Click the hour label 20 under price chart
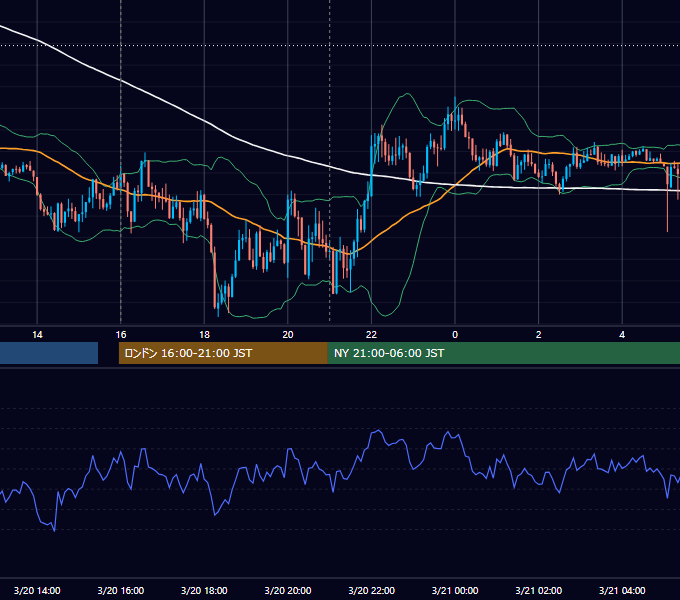 coord(288,335)
